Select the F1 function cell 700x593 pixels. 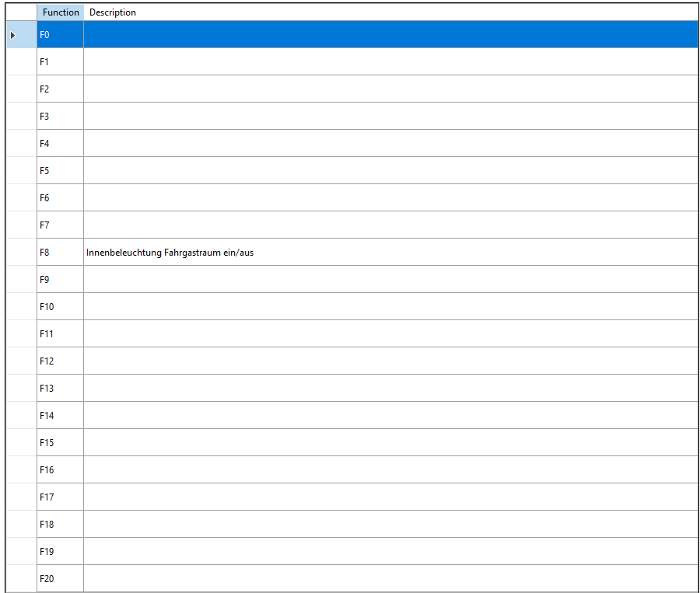tap(60, 62)
